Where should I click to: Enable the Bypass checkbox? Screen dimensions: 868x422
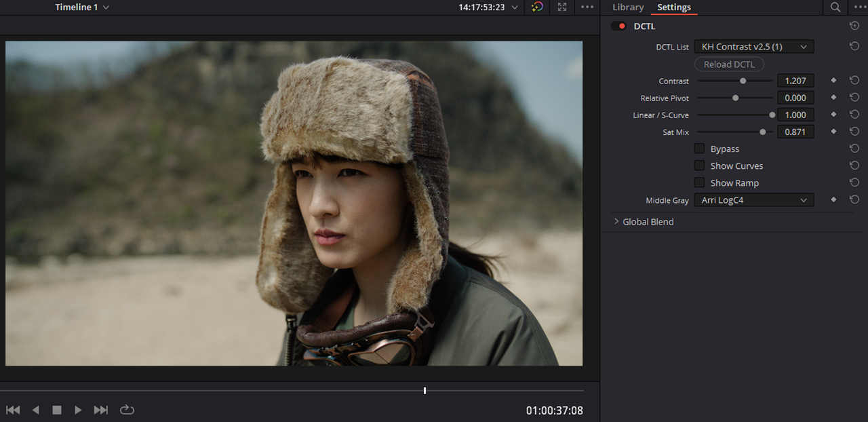tap(699, 149)
